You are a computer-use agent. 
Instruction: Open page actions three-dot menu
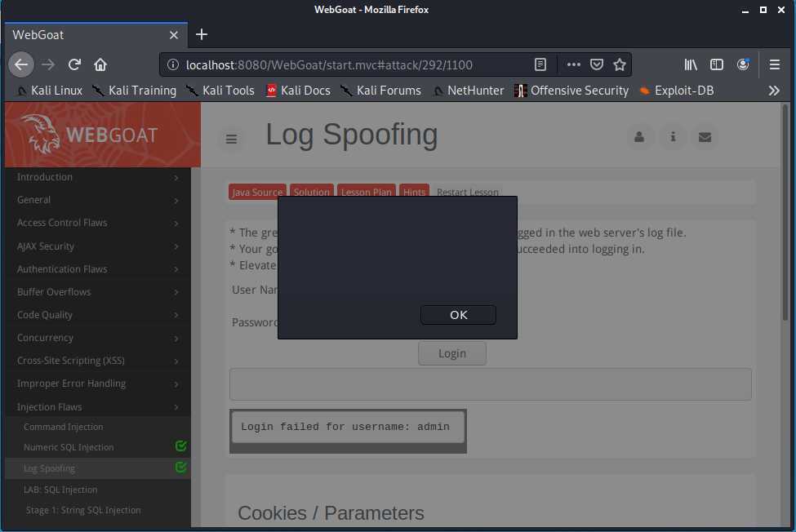pos(574,65)
